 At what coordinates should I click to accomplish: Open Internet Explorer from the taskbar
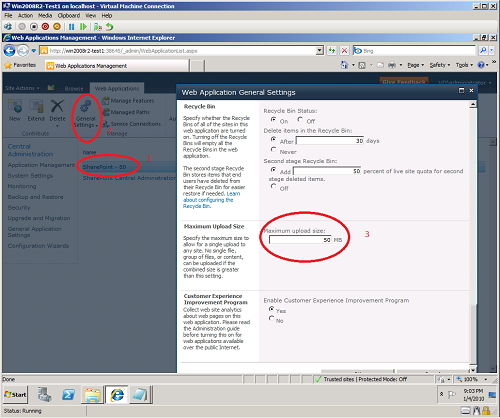117,395
